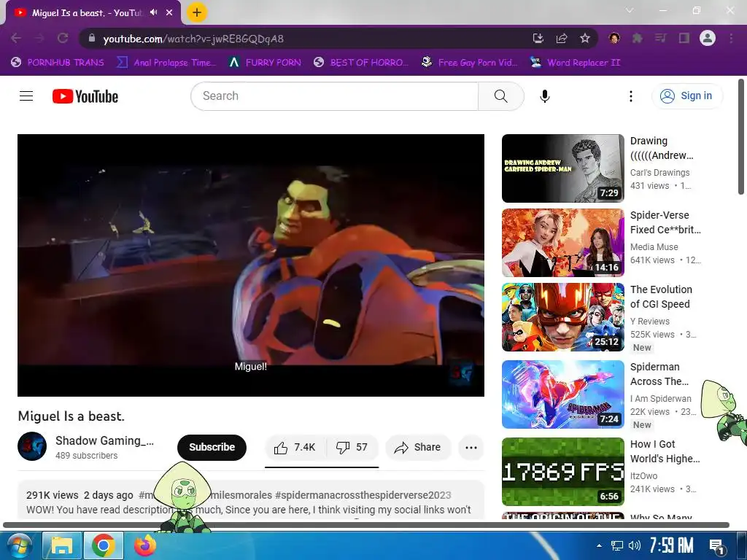Click the browser forward arrow
This screenshot has width=747, height=560.
tap(39, 39)
